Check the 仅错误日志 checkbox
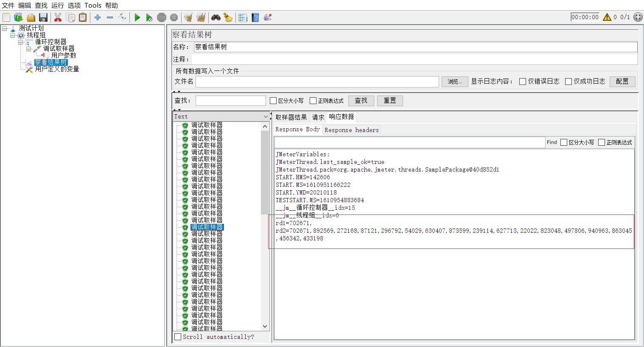 pyautogui.click(x=523, y=81)
